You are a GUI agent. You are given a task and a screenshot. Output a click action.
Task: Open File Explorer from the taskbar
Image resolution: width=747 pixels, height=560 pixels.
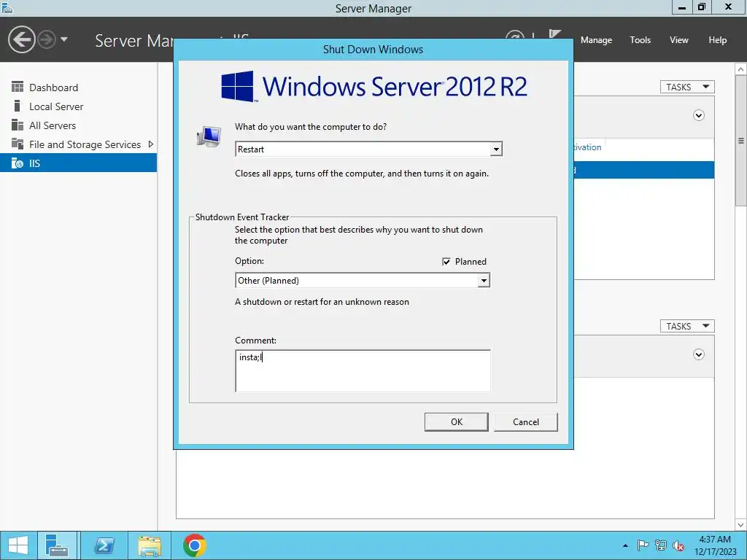click(x=150, y=545)
